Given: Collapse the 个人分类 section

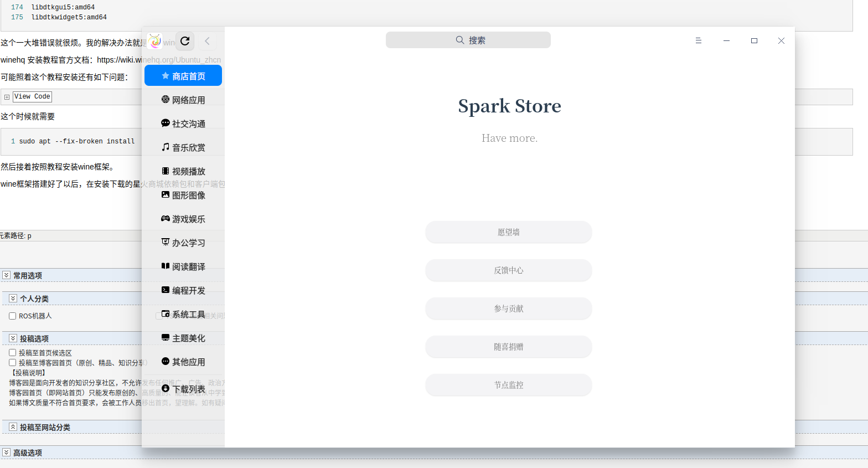Looking at the screenshot, I should pyautogui.click(x=13, y=298).
